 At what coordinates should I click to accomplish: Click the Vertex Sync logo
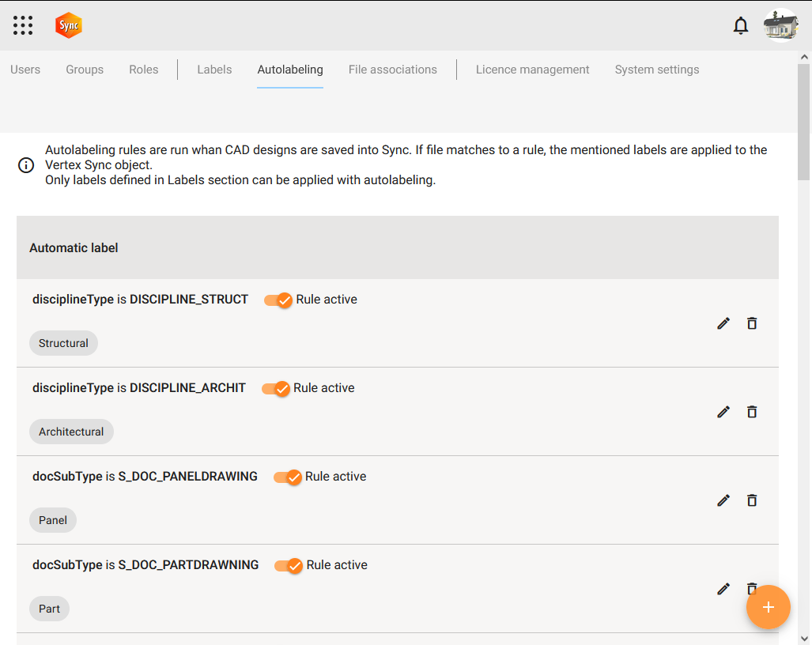pyautogui.click(x=69, y=25)
